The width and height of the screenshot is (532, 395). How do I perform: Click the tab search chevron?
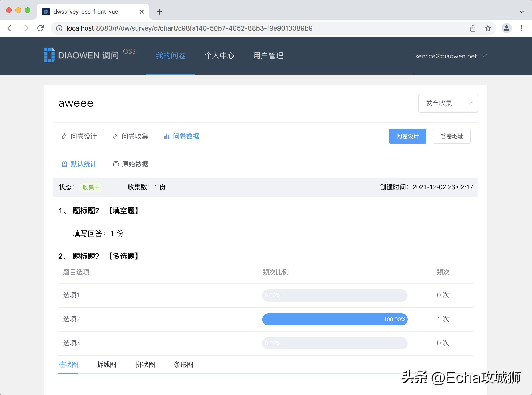522,12
